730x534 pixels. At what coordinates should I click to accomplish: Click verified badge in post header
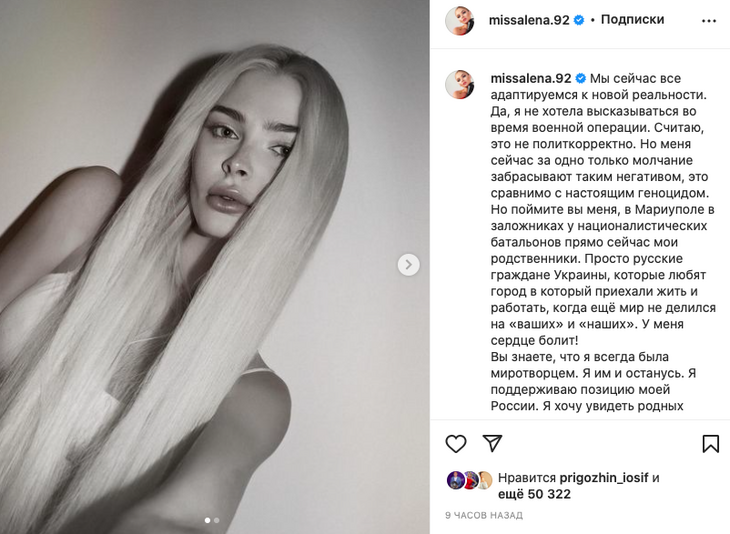(579, 20)
